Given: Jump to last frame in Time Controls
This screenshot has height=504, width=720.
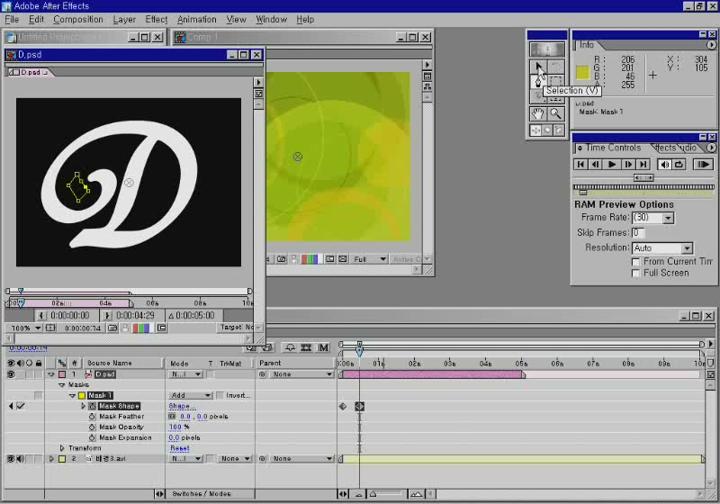Looking at the screenshot, I should [x=643, y=164].
